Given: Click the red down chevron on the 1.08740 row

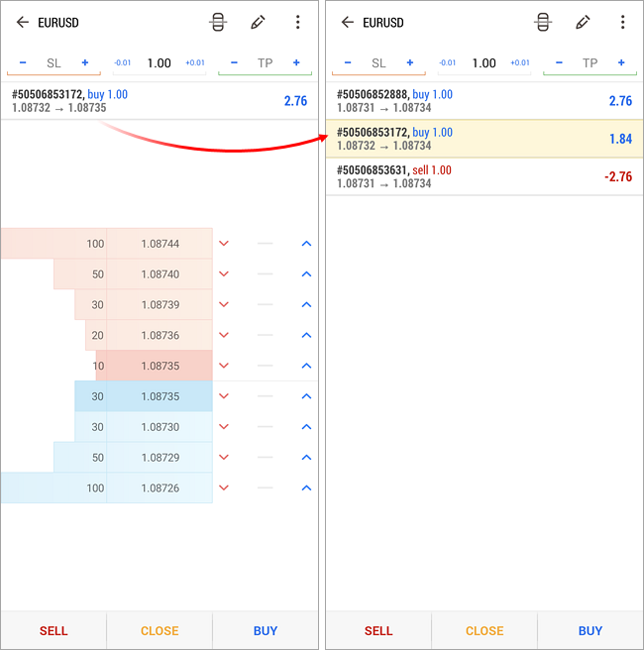Looking at the screenshot, I should click(x=223, y=274).
